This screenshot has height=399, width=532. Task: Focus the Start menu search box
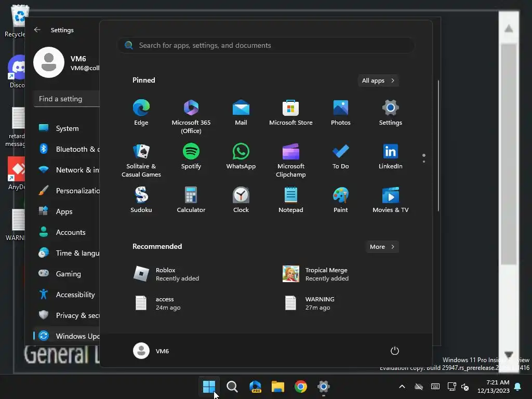(x=266, y=45)
